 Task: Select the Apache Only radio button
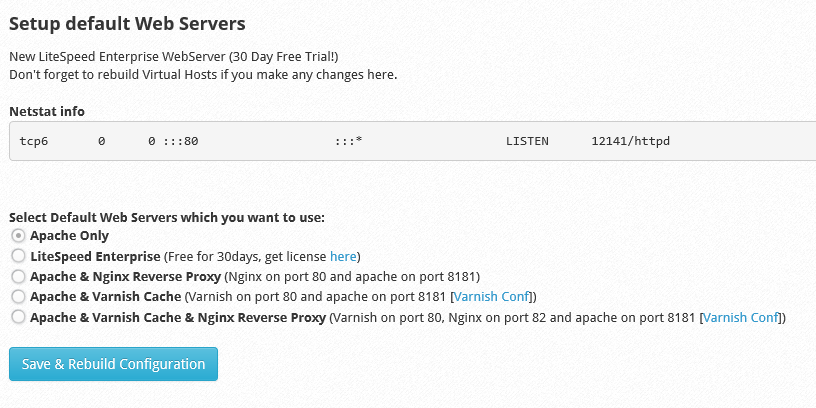pyautogui.click(x=17, y=236)
